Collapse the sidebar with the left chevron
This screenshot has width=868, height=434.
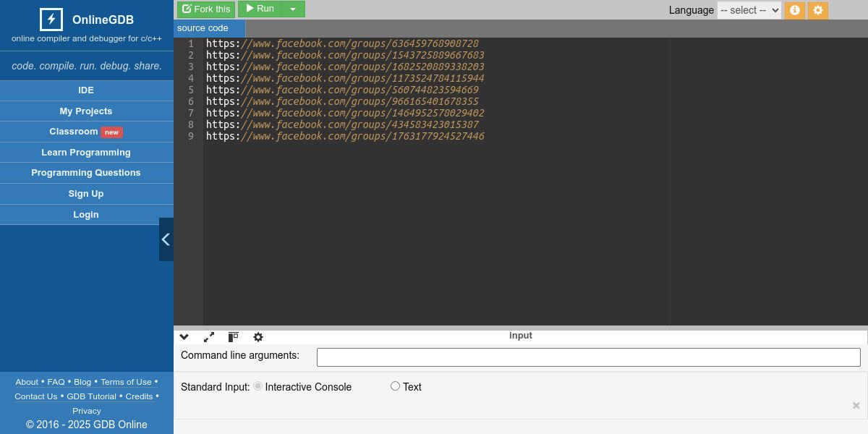pyautogui.click(x=166, y=239)
